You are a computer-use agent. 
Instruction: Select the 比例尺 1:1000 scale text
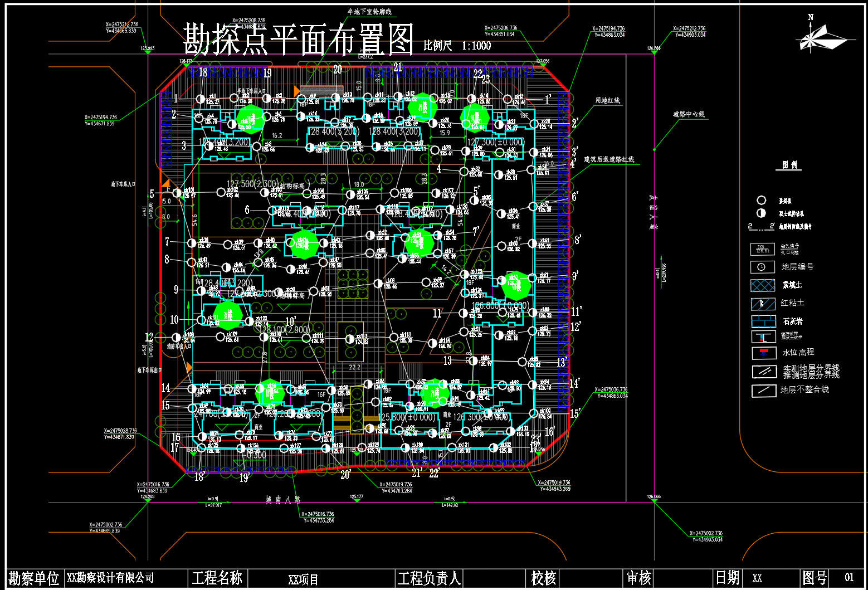coord(457,46)
